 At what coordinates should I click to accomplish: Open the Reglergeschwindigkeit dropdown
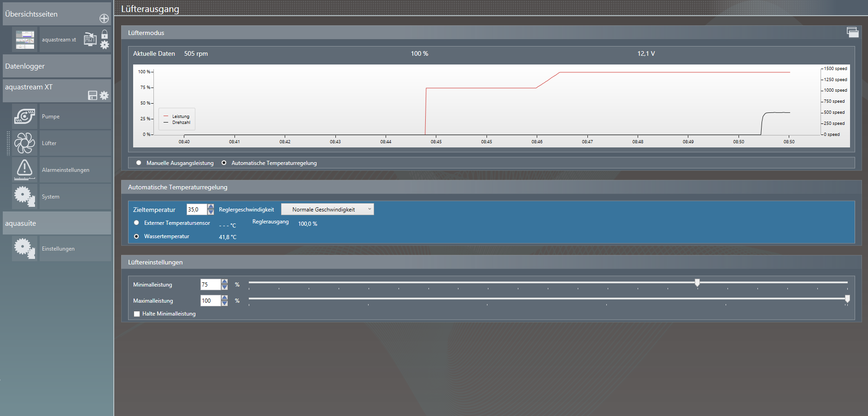click(x=328, y=209)
